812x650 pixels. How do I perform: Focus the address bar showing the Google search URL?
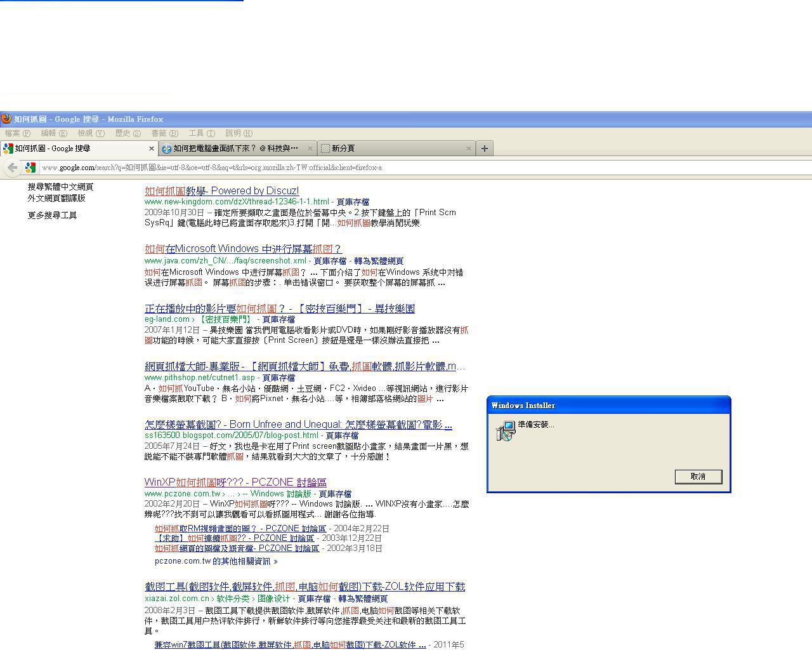425,168
